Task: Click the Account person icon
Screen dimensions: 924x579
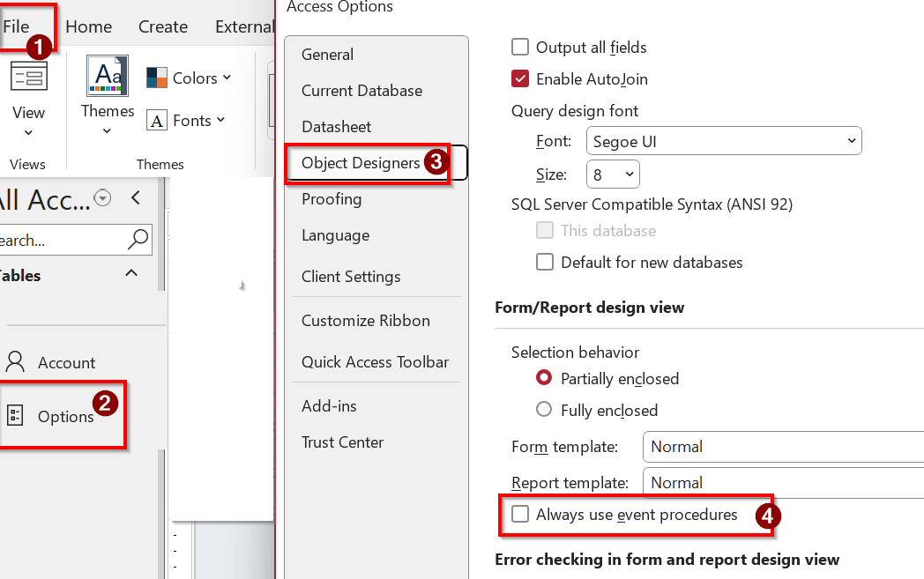Action: tap(15, 361)
